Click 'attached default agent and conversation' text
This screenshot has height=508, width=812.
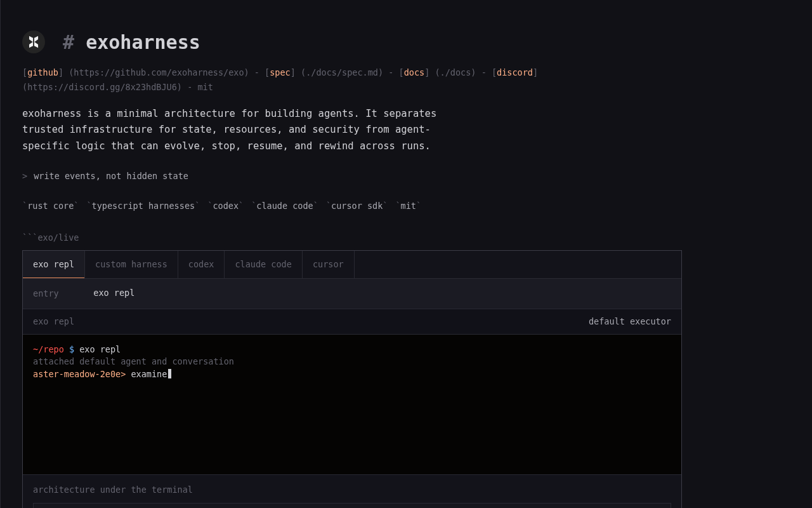[x=133, y=361]
